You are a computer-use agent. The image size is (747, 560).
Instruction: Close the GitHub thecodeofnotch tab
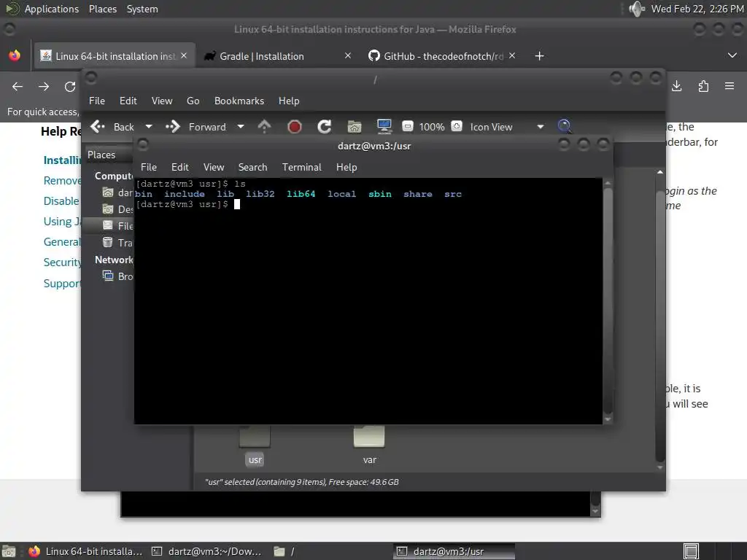[512, 55]
